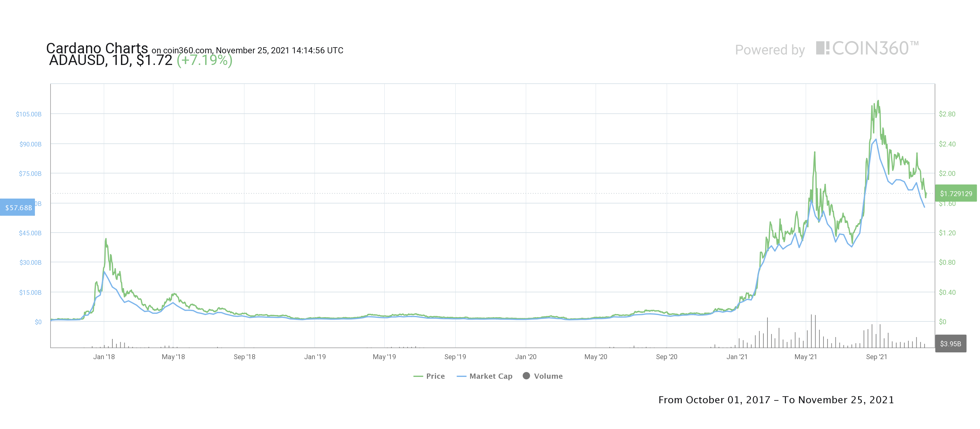Image resolution: width=980 pixels, height=429 pixels.
Task: Click the $2.80 price axis label
Action: [947, 114]
